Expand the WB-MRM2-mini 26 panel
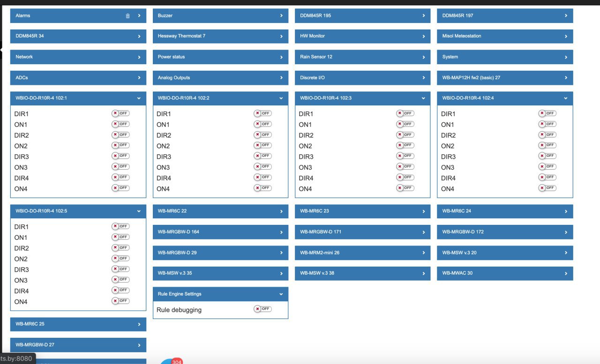 tap(362, 253)
